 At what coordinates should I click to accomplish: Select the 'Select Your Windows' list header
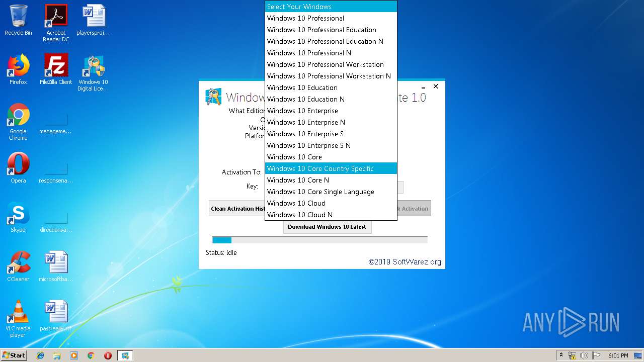click(331, 7)
